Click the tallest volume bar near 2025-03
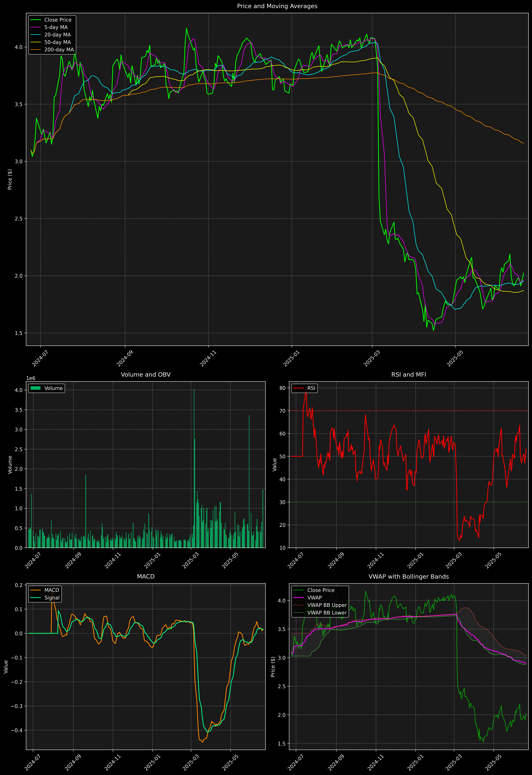The height and width of the screenshot is (775, 532). click(x=194, y=469)
